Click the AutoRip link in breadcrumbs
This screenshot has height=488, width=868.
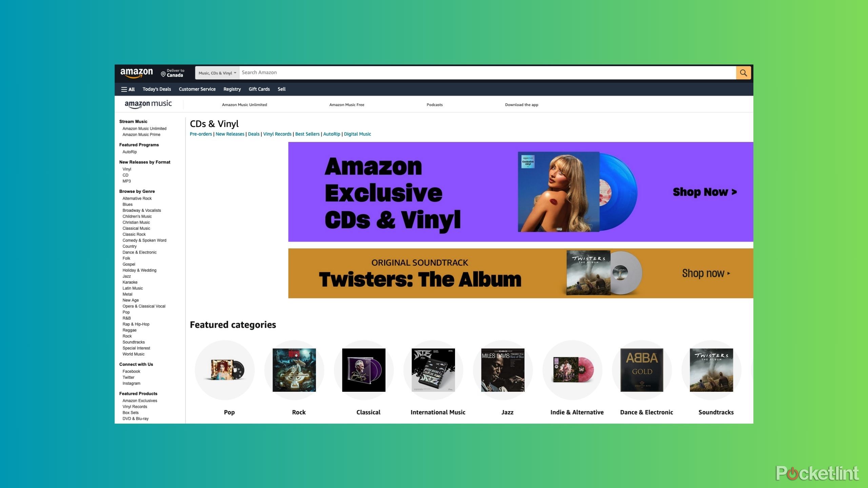[x=332, y=134]
